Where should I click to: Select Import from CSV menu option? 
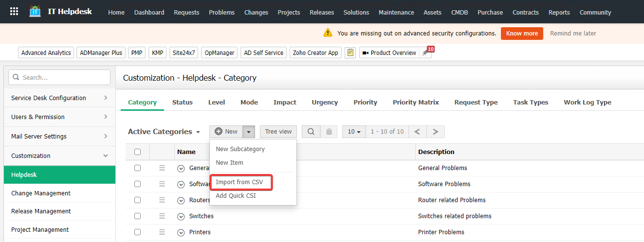[x=239, y=182]
